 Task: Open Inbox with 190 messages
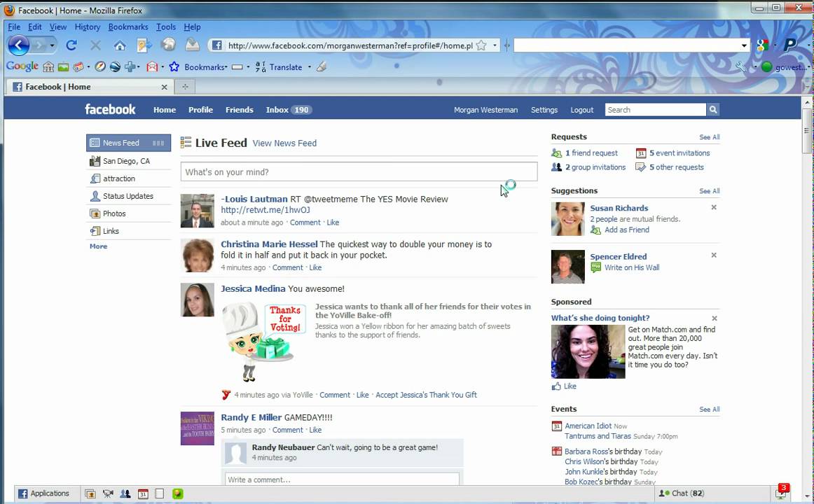289,110
